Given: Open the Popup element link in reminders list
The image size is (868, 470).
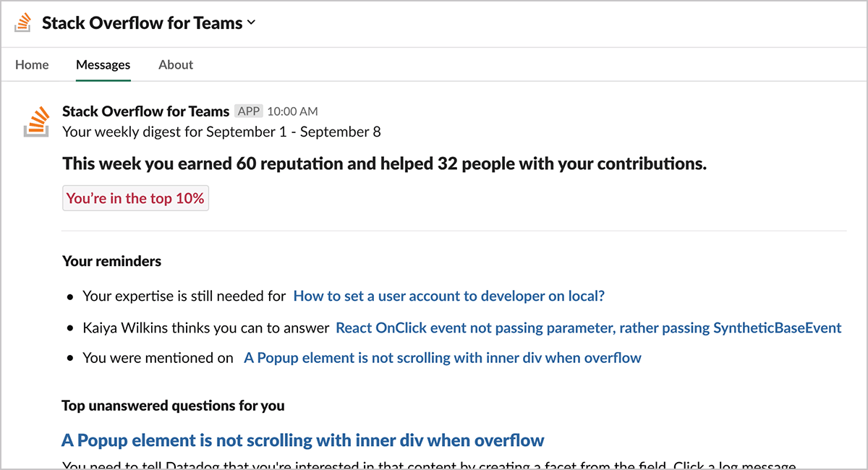Looking at the screenshot, I should tap(442, 358).
